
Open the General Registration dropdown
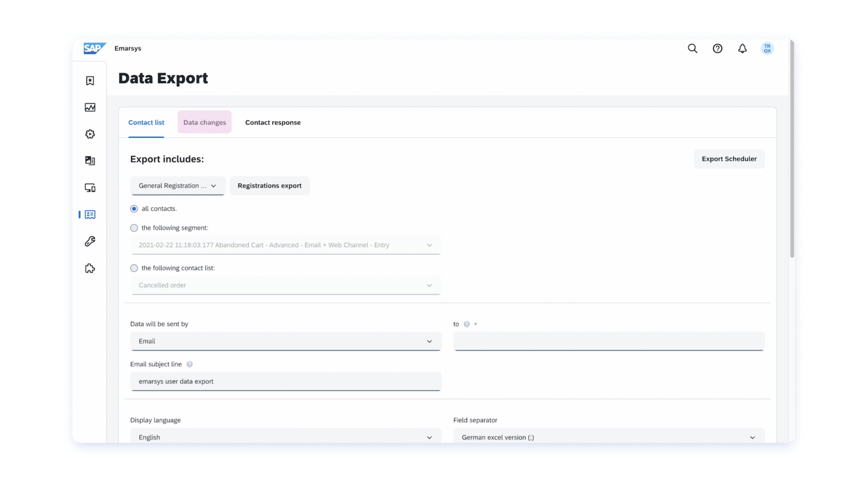[x=178, y=186]
